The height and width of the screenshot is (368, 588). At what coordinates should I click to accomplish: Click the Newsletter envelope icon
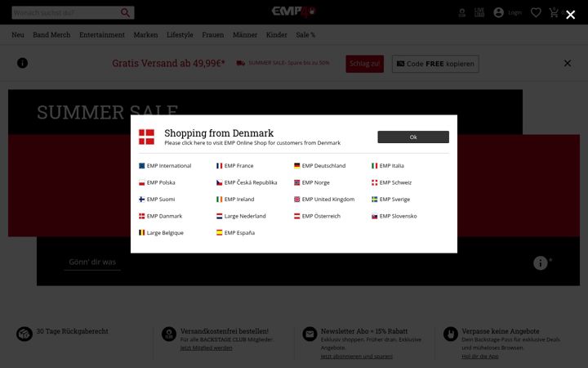pos(310,334)
